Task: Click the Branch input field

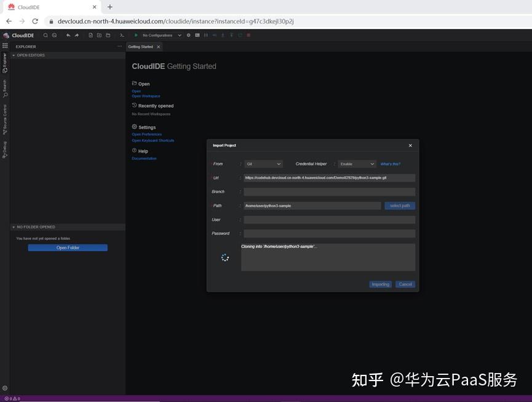Action: pos(329,192)
